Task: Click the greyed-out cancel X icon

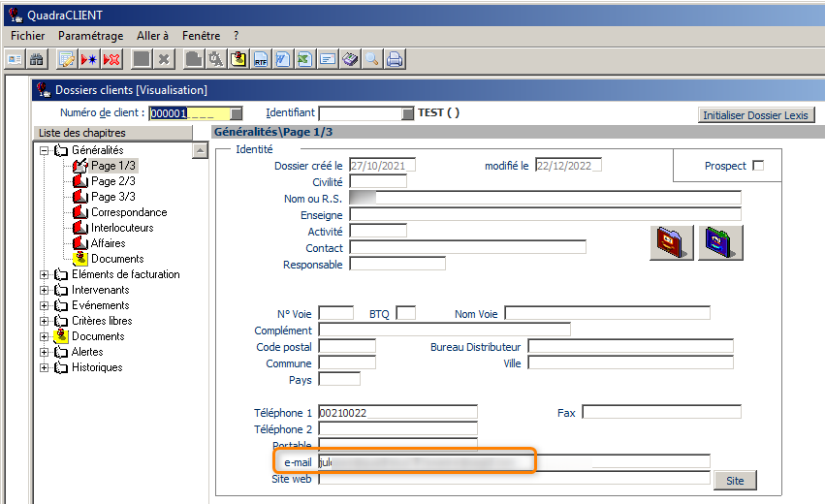Action: point(164,59)
